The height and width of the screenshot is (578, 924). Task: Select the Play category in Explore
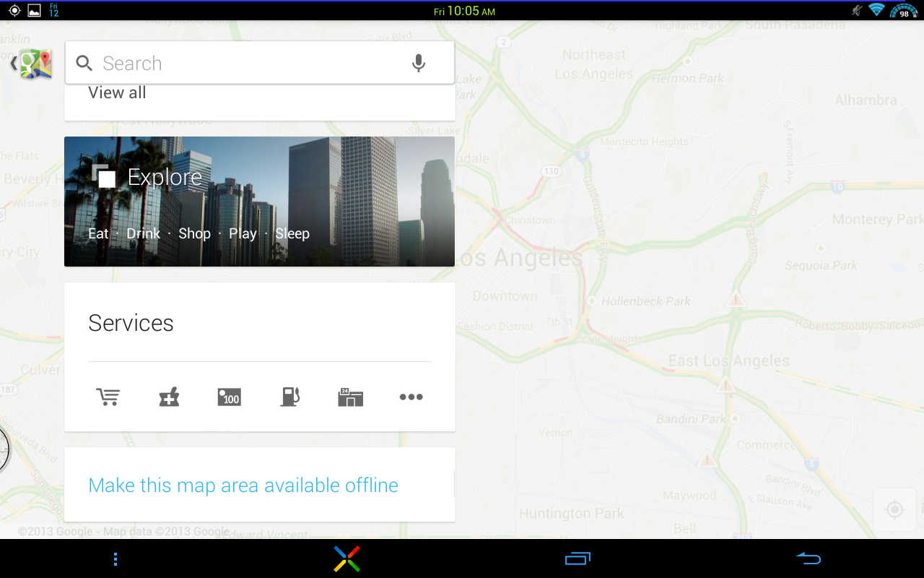[x=243, y=233]
